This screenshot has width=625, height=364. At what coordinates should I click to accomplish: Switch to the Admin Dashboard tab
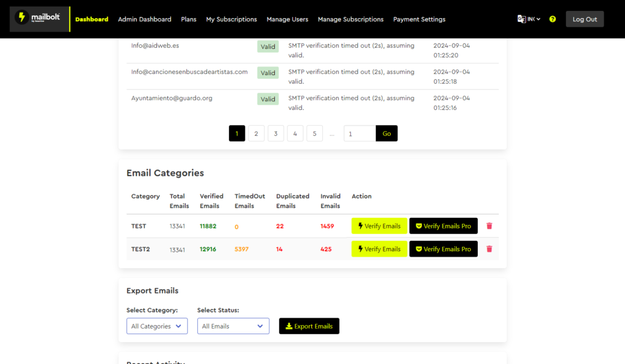145,19
